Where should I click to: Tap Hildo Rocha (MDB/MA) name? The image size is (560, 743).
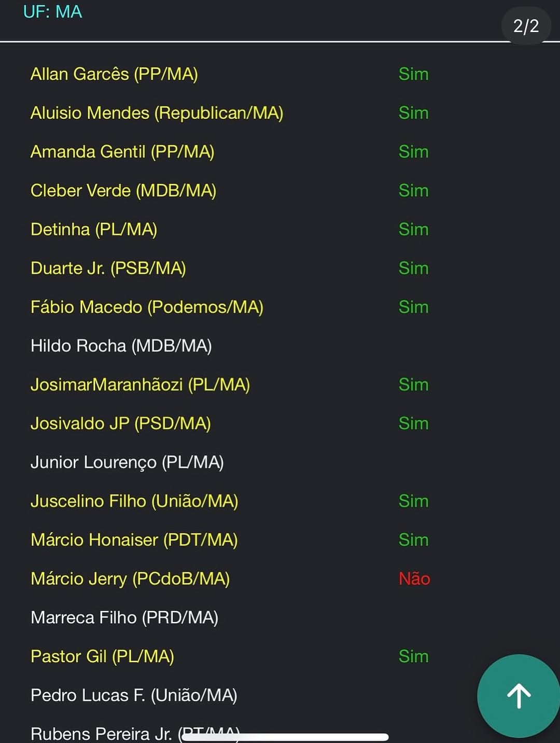[121, 346]
